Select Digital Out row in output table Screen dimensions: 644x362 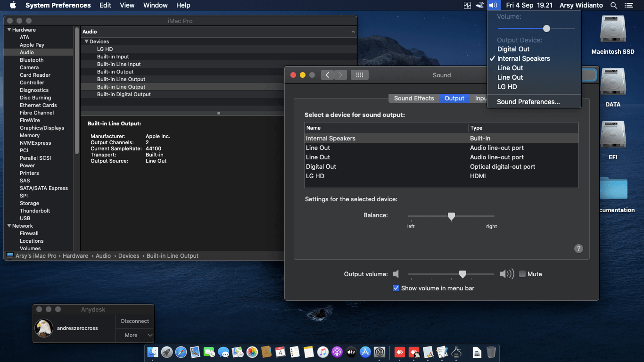point(441,166)
